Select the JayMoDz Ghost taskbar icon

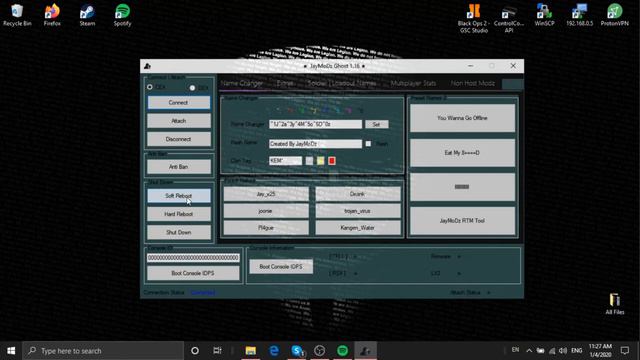[365, 351]
